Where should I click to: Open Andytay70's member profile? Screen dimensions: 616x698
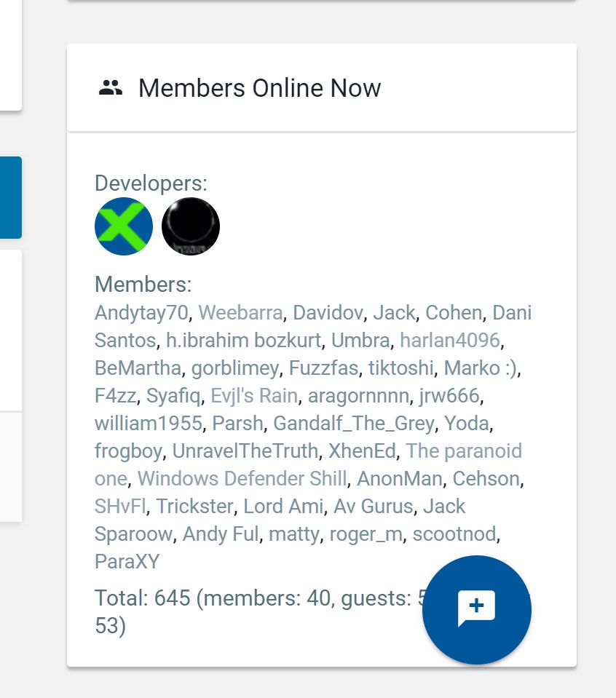tap(141, 313)
